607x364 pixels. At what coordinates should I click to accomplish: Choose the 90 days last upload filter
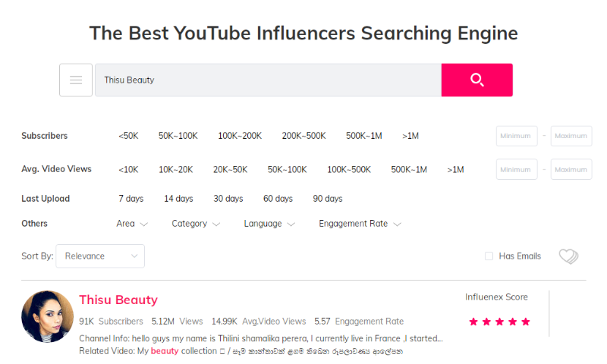(328, 199)
